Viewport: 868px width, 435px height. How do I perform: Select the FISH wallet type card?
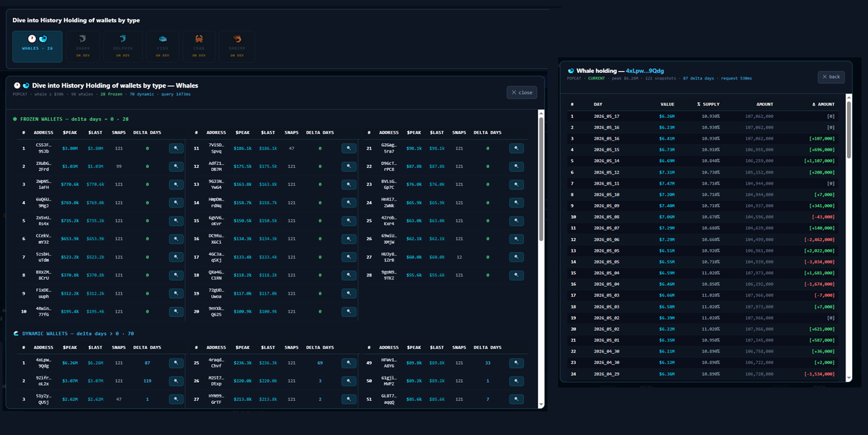162,46
